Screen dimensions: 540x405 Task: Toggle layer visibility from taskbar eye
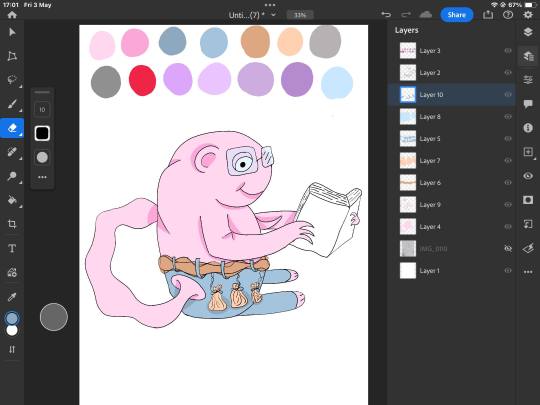pos(528,176)
